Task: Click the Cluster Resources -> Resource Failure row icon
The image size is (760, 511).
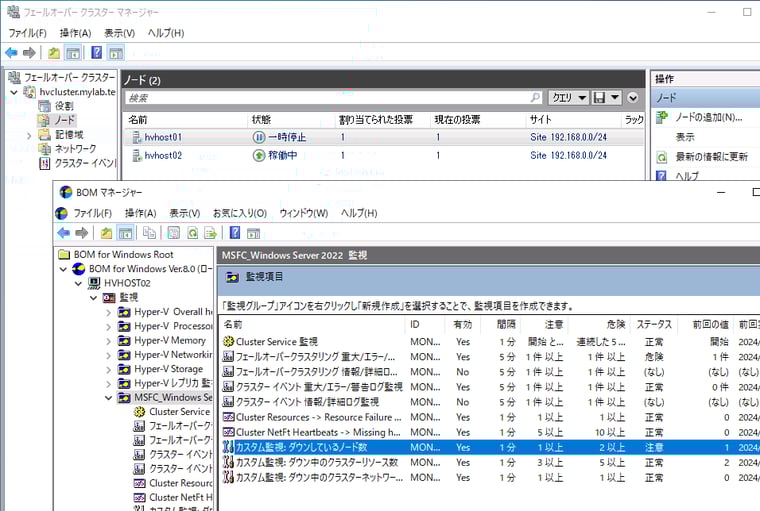Action: pos(228,417)
